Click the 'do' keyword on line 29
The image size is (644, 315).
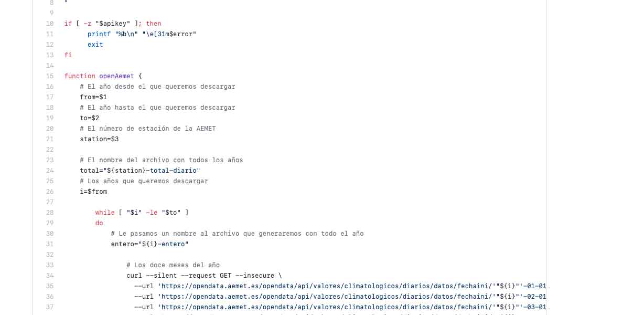(x=99, y=223)
